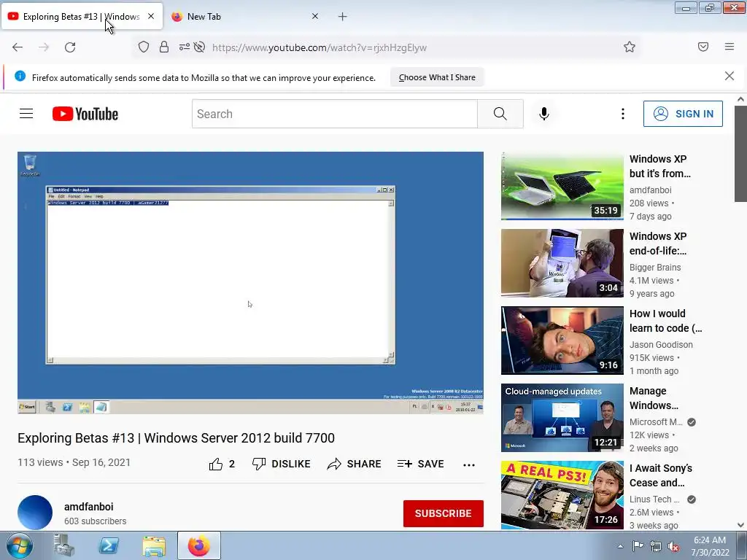
Task: Bookmark this page with the star icon
Action: pos(630,47)
